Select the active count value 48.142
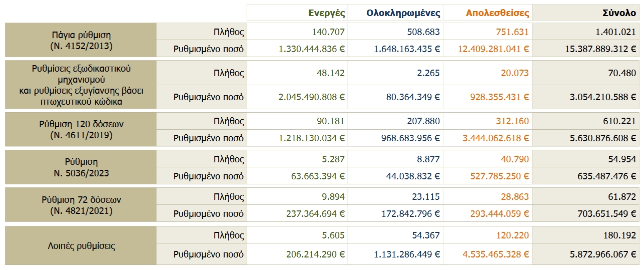Screen dimensions: 644x270 pos(330,73)
